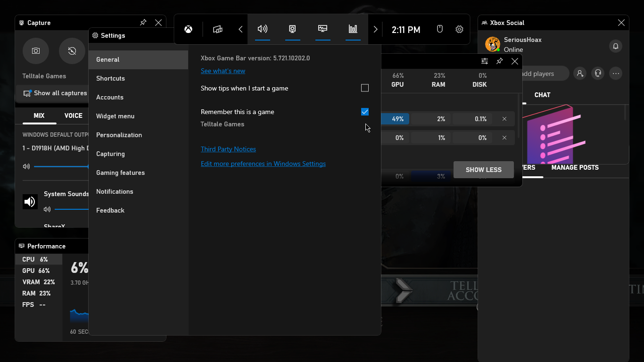Open the widget menu icon on the top bar
The width and height of the screenshot is (644, 362).
217,29
